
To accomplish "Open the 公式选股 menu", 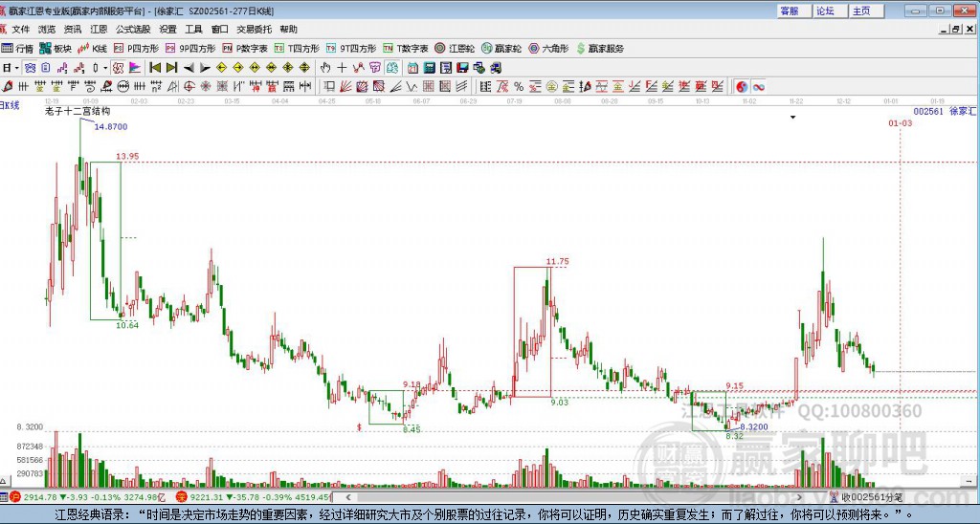I will pos(132,29).
